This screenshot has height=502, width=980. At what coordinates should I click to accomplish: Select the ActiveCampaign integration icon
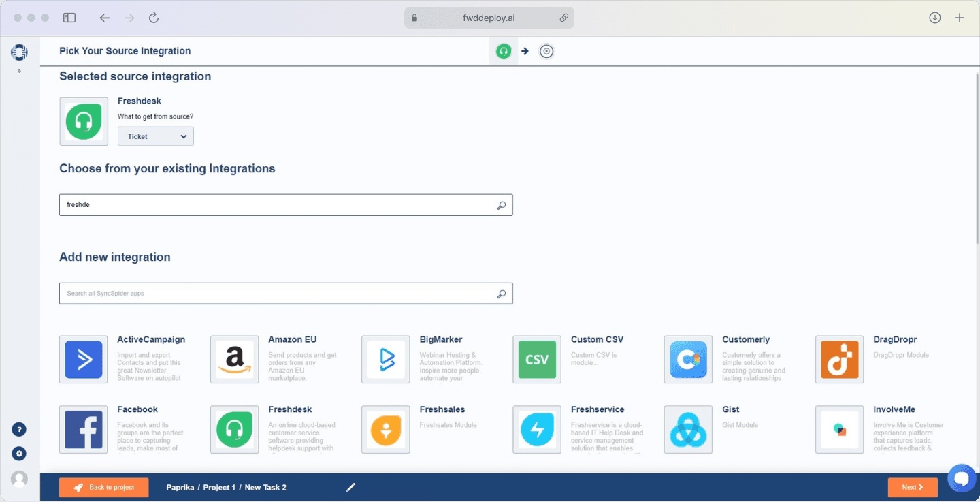point(84,360)
